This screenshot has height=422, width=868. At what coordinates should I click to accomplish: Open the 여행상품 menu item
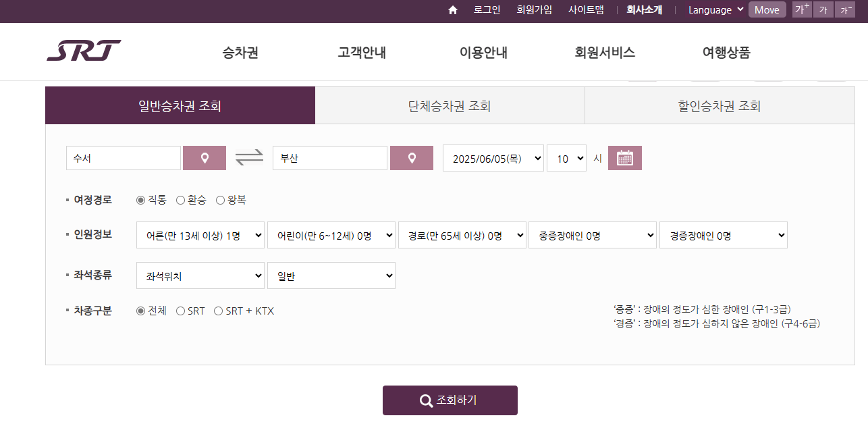click(x=726, y=51)
